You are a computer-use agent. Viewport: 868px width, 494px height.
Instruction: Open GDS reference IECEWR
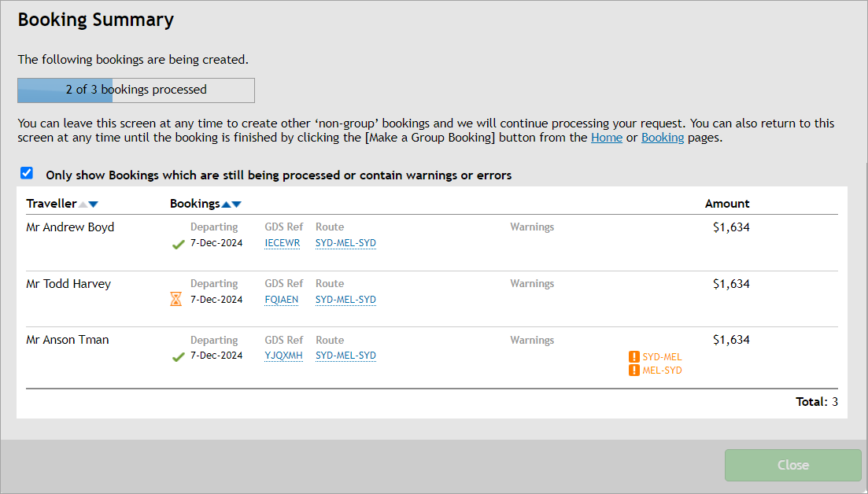pyautogui.click(x=283, y=243)
